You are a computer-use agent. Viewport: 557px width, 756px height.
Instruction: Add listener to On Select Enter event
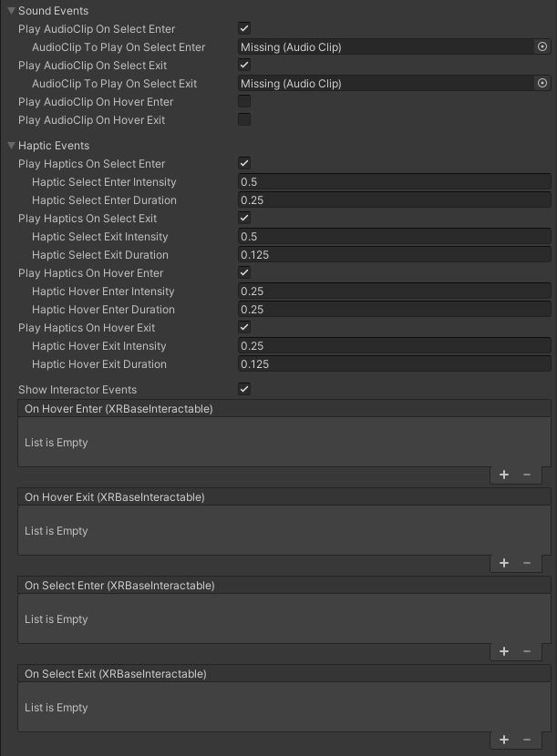(504, 651)
